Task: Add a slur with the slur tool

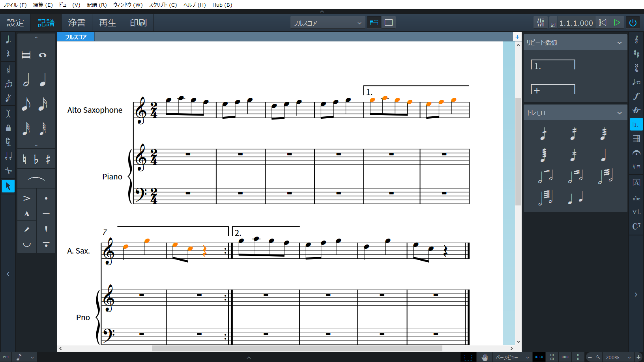Action: tap(36, 179)
